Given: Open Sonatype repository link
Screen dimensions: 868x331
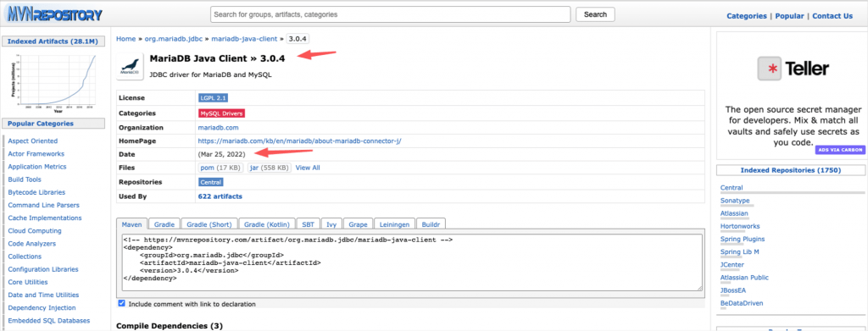Looking at the screenshot, I should tap(735, 201).
